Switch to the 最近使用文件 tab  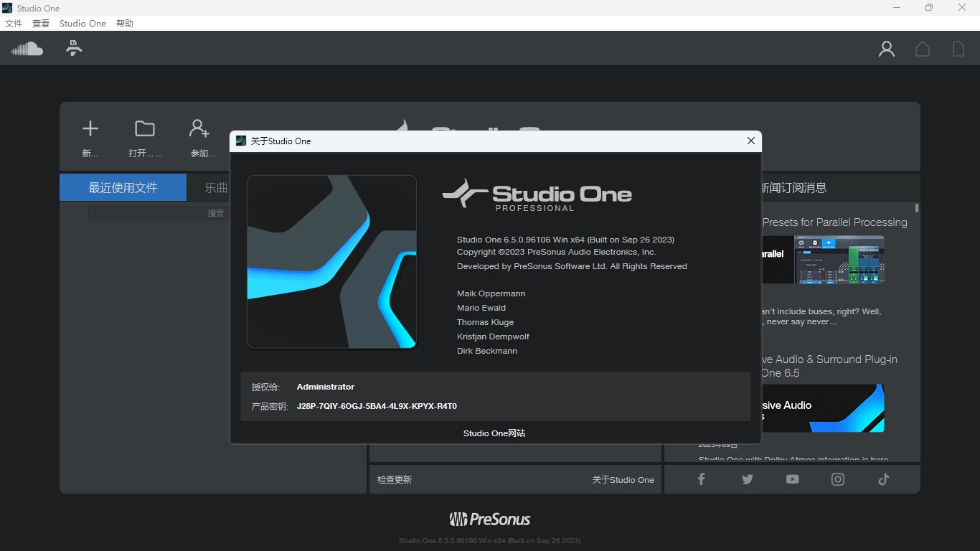point(123,187)
